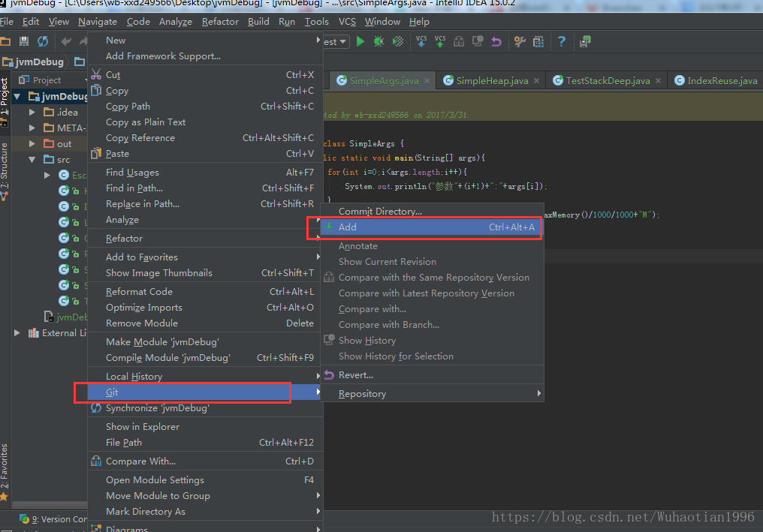Click VCS Commit Changes icon

tap(440, 42)
